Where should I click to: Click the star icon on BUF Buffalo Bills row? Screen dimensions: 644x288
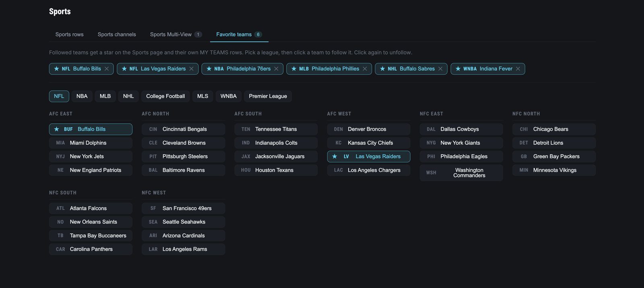(x=57, y=129)
